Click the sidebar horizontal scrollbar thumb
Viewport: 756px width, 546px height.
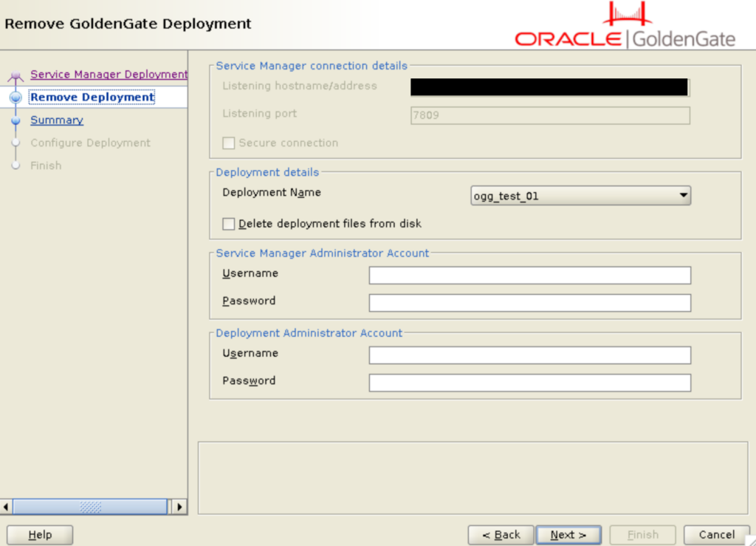pos(90,507)
